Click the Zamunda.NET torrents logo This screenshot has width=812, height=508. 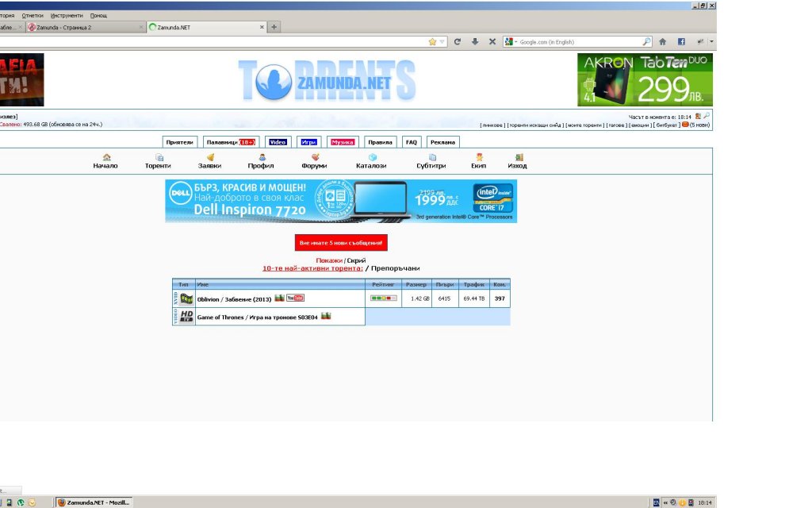327,80
